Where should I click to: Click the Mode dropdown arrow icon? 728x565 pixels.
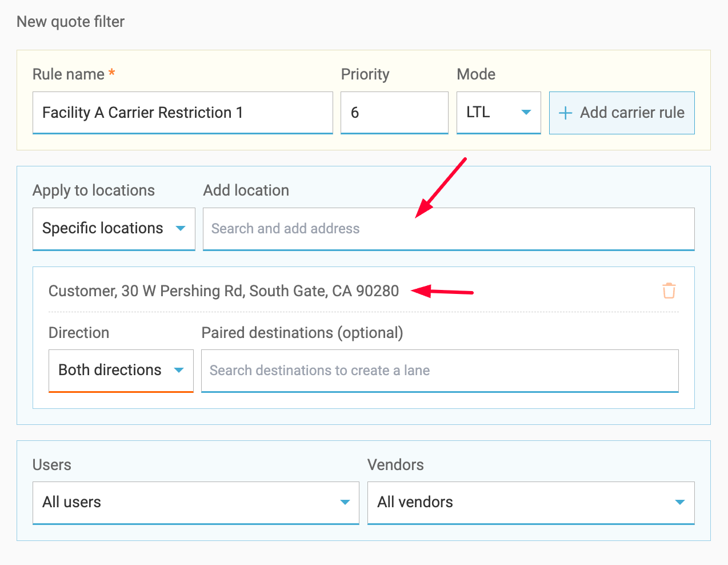[x=526, y=113]
